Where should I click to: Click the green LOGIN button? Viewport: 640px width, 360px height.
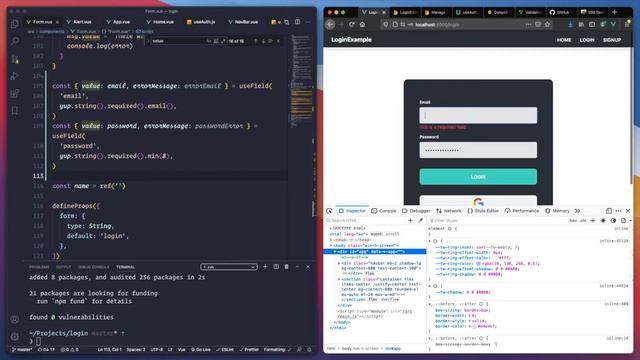coord(478,177)
